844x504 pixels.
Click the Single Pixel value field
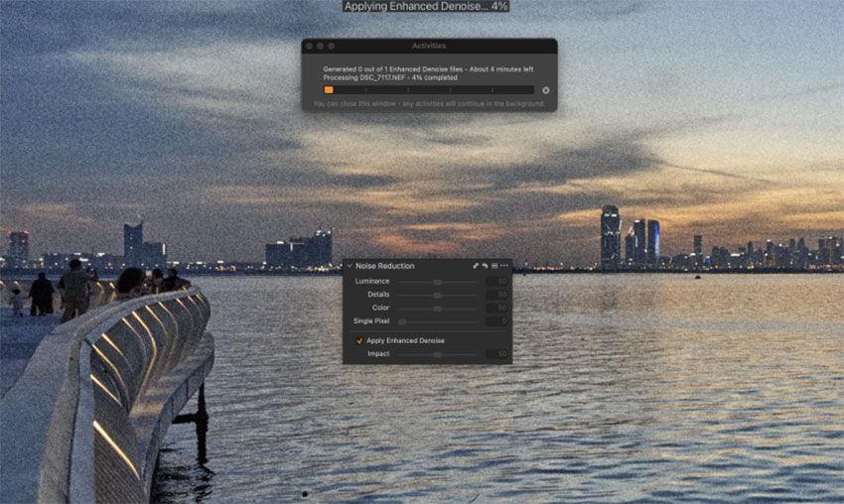[496, 321]
